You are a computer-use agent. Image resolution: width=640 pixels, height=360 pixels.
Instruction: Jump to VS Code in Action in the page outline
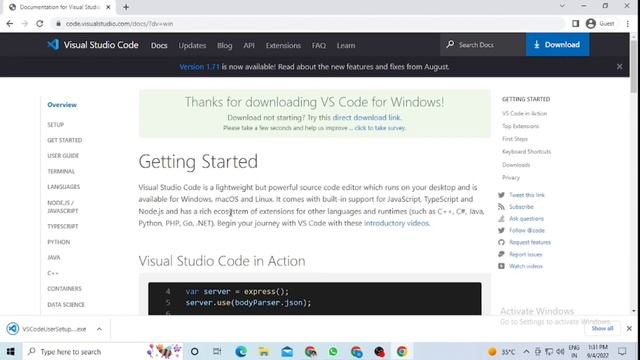[x=524, y=113]
